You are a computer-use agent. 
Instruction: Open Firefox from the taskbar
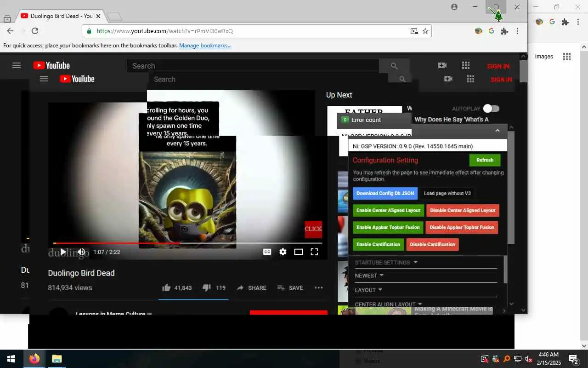34,359
